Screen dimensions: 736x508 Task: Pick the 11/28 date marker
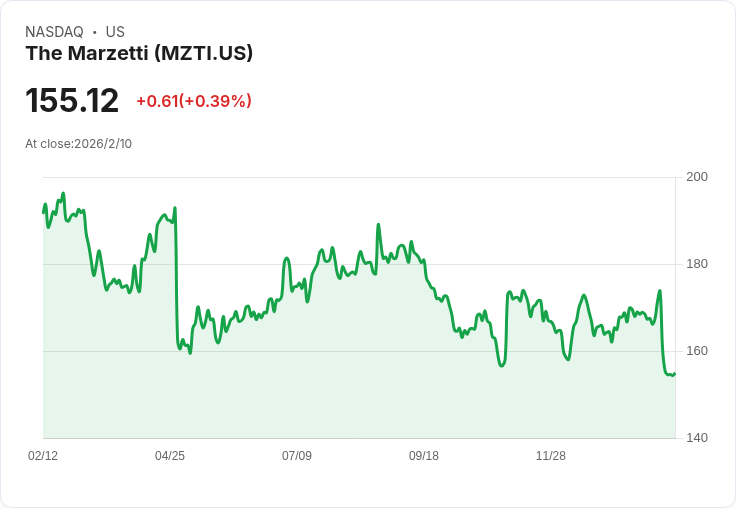(x=551, y=456)
